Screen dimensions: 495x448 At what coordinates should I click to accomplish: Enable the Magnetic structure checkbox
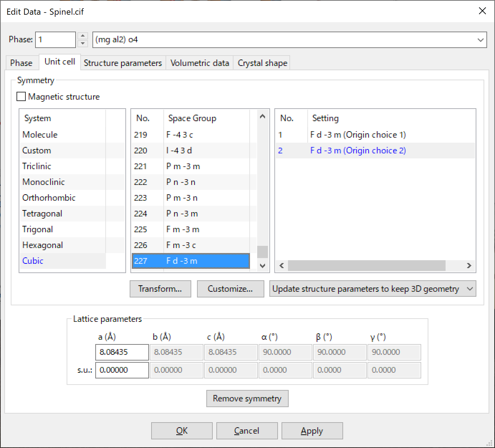click(21, 97)
